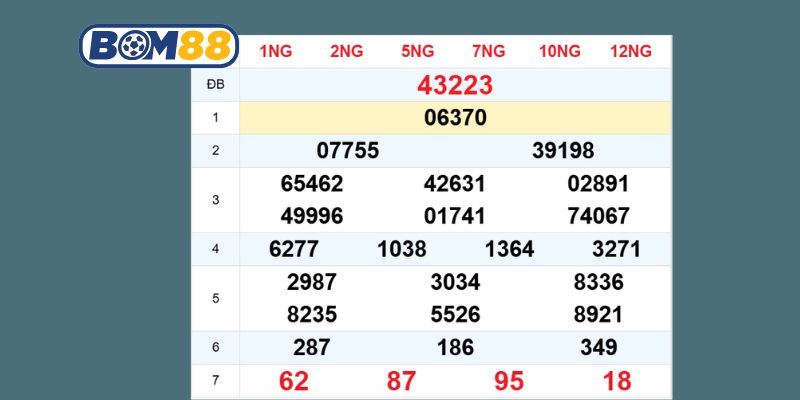Click second prize number 39198
Image resolution: width=800 pixels, height=400 pixels.
point(563,151)
